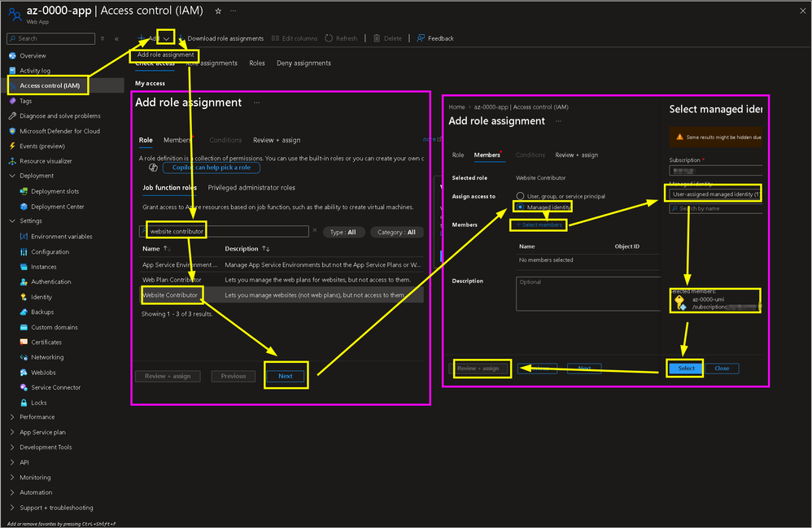Switch to the Roles tab
The image size is (812, 528).
pyautogui.click(x=256, y=63)
